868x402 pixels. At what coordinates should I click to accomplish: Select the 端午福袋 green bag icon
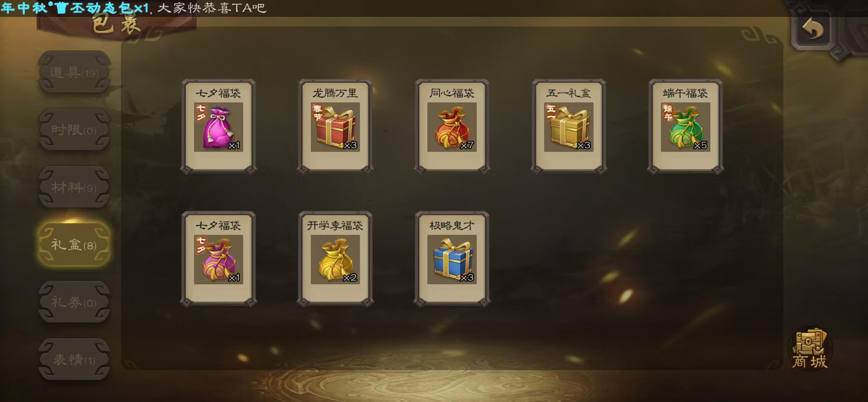685,127
